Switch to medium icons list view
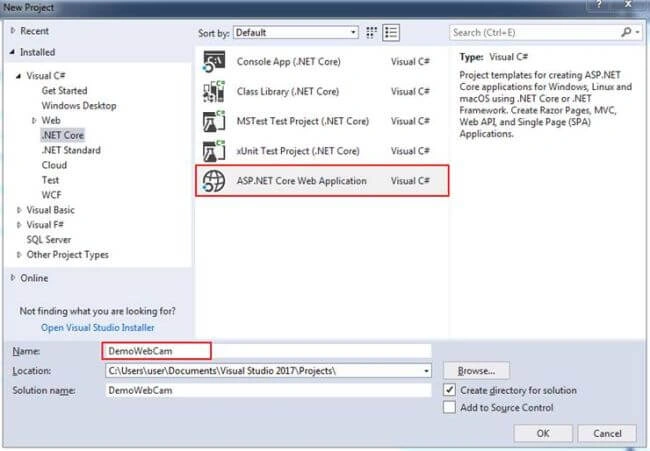 (x=391, y=32)
